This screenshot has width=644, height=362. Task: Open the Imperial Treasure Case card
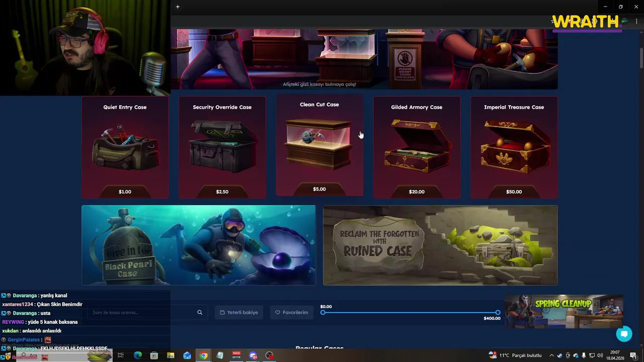pyautogui.click(x=514, y=147)
